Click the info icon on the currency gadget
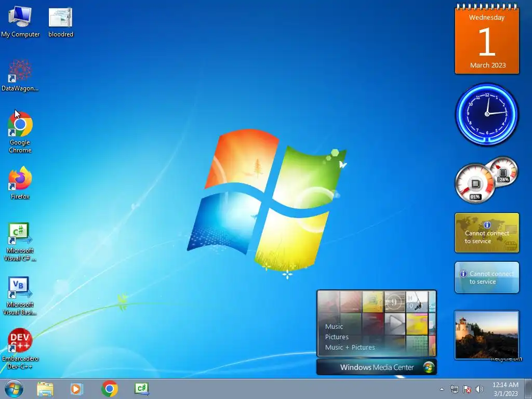532x399 pixels. coord(487,224)
